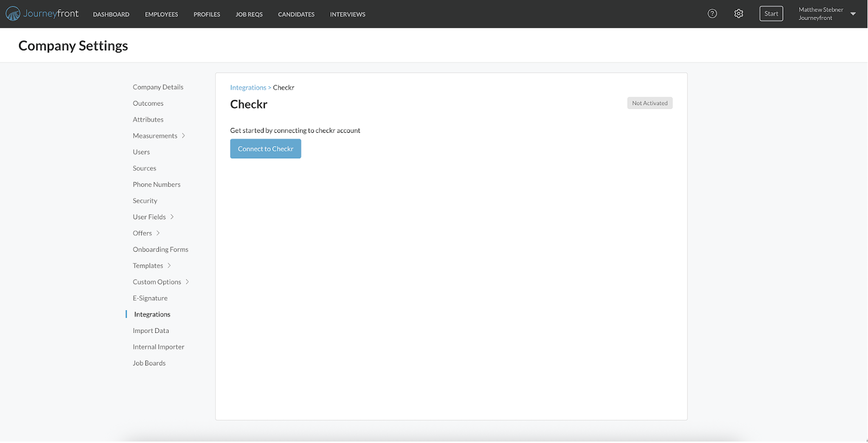Viewport: 868px width, 443px height.
Task: Open the Candidates menu item
Action: click(296, 15)
